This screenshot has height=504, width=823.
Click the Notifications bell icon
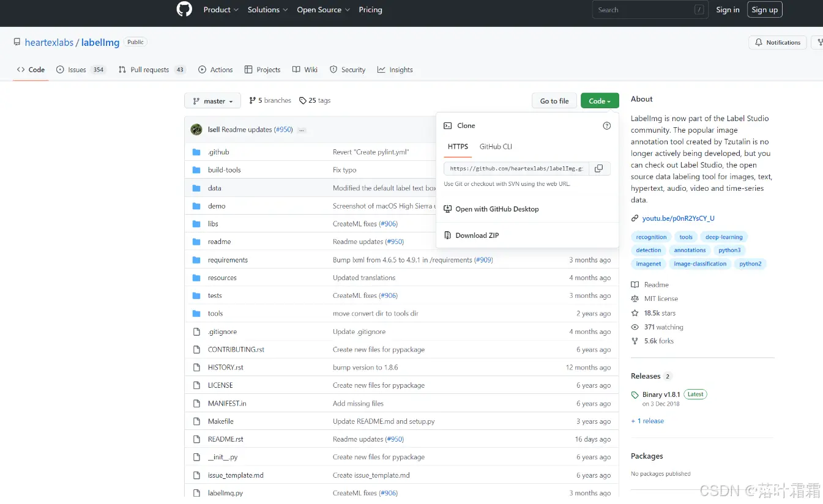(x=759, y=42)
